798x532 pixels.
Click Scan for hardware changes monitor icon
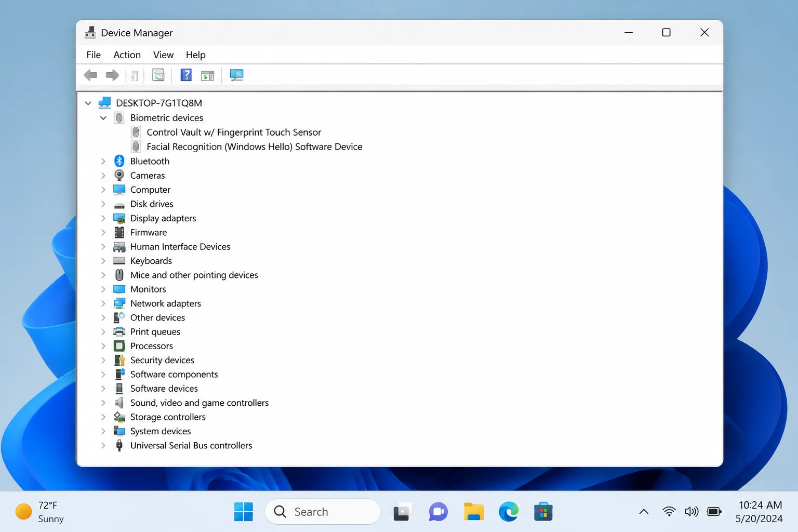point(236,75)
